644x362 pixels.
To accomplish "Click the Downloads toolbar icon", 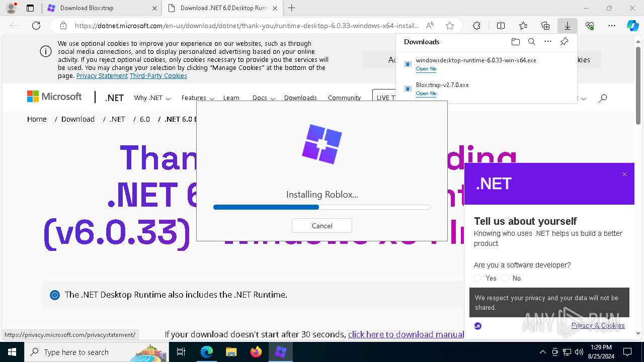I will click(x=568, y=26).
